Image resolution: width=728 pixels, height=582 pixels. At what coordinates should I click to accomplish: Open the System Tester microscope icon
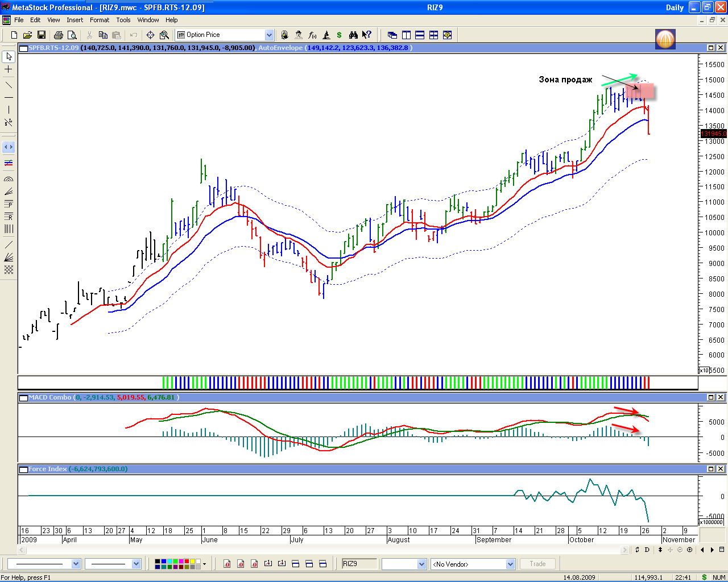[326, 35]
